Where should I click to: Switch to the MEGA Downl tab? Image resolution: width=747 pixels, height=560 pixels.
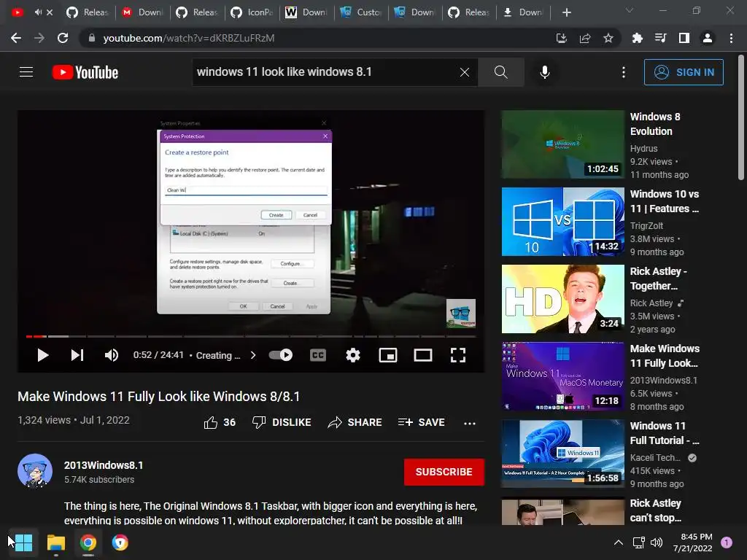coord(142,12)
